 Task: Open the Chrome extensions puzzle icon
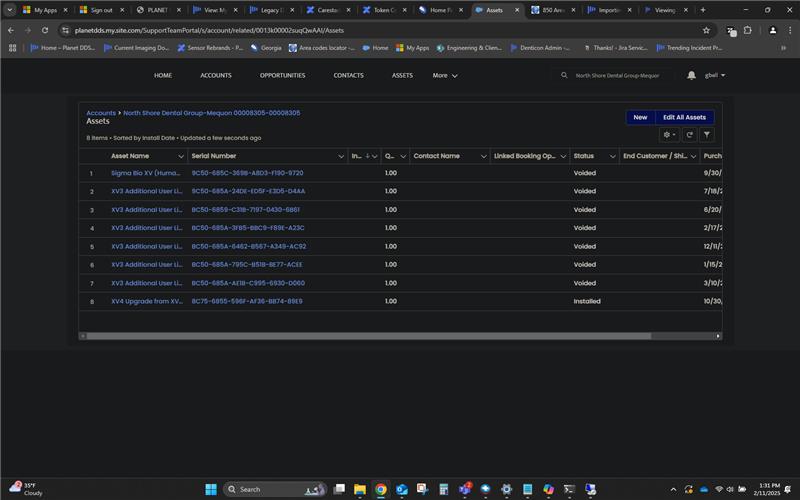[747, 31]
